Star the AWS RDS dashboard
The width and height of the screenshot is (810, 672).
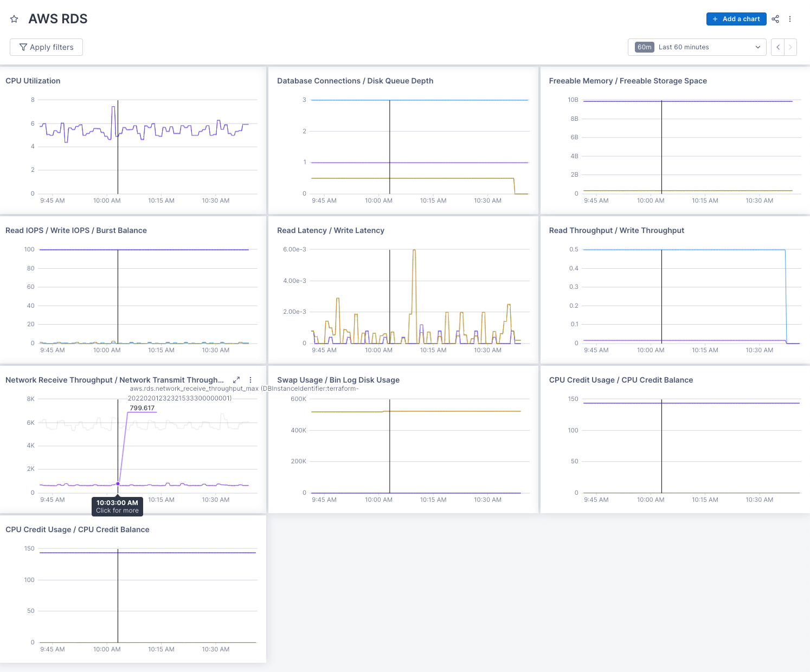pos(14,18)
